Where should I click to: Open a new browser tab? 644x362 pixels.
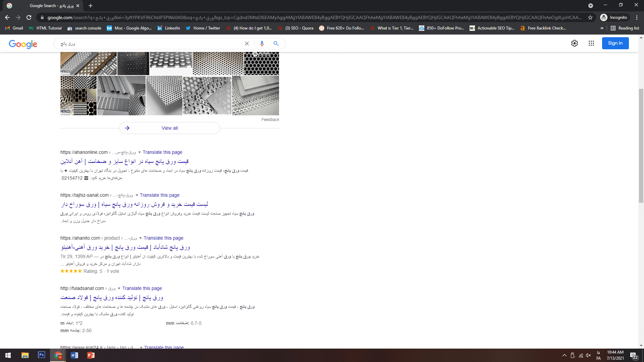(91, 6)
